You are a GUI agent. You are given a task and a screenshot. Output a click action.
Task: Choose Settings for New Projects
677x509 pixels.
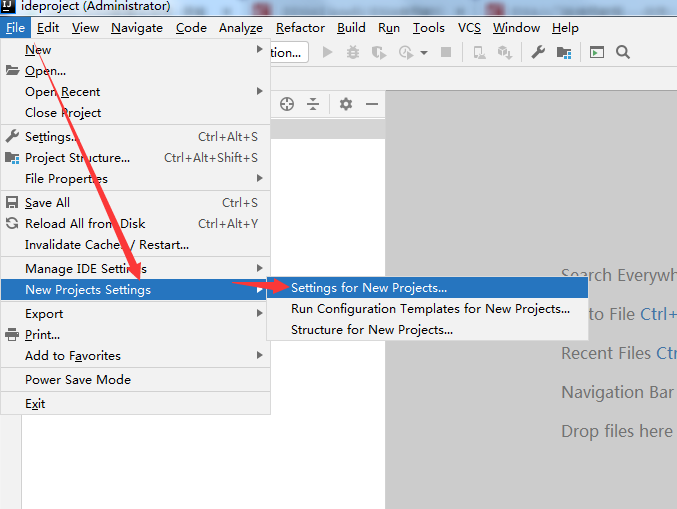(x=427, y=288)
